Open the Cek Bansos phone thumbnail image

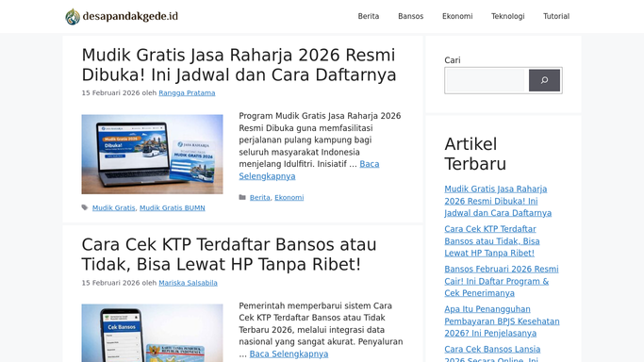(x=153, y=333)
